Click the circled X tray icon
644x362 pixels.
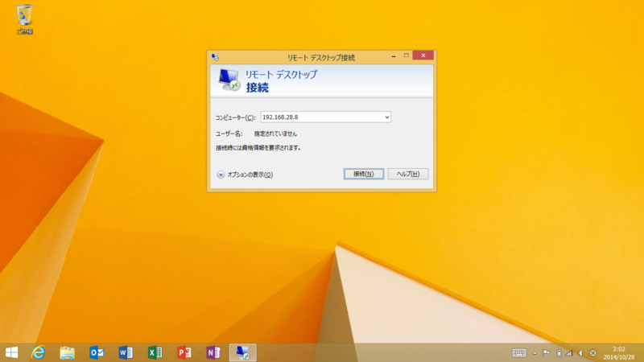tap(593, 353)
